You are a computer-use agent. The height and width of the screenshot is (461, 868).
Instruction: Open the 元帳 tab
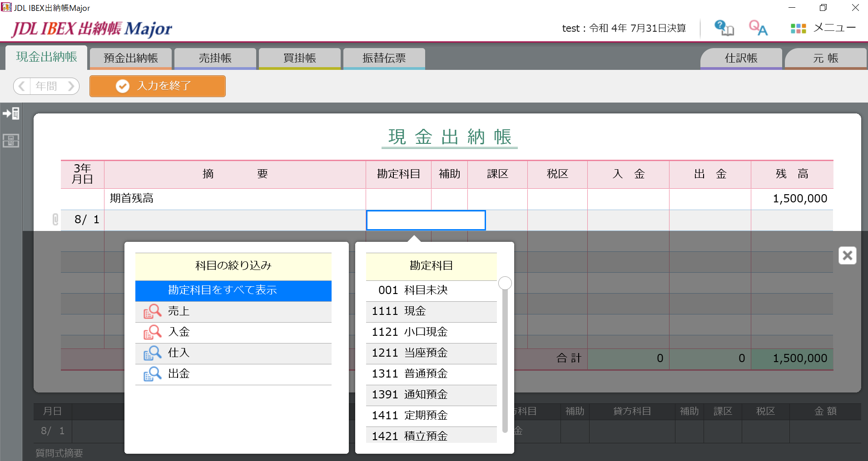[825, 58]
